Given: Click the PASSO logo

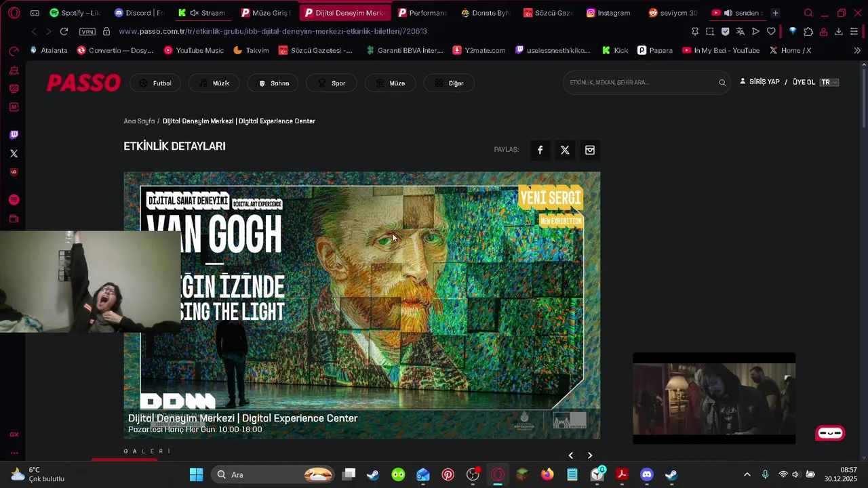Looking at the screenshot, I should point(83,83).
